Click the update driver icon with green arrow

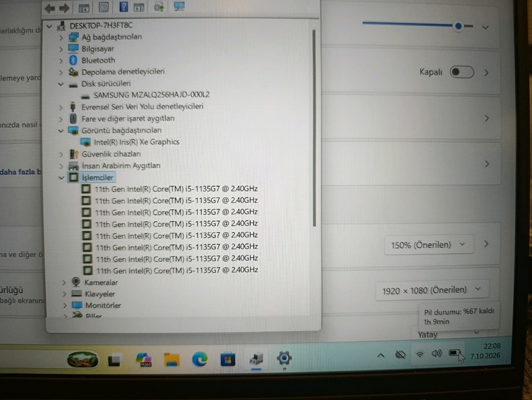pyautogui.click(x=159, y=7)
